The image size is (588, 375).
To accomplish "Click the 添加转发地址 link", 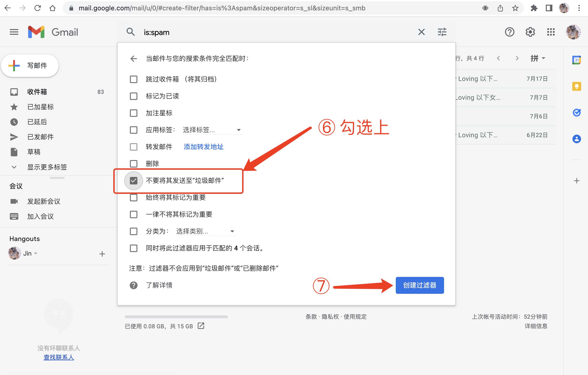I will click(x=203, y=147).
